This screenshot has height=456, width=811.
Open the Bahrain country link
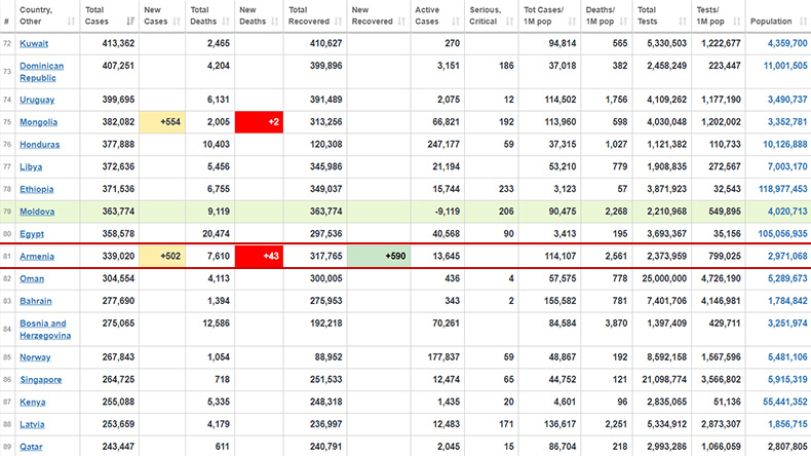click(x=36, y=301)
